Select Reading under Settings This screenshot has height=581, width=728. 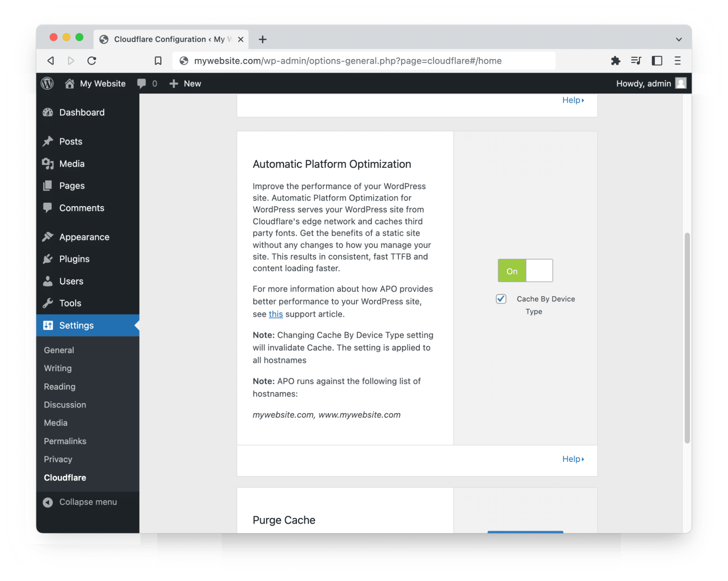[x=59, y=386]
